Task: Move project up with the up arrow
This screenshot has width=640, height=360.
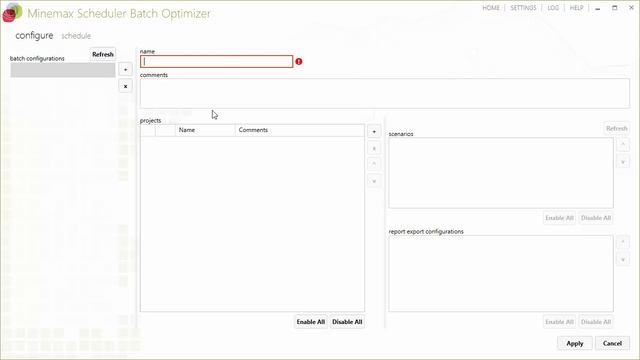Action: coord(374,164)
